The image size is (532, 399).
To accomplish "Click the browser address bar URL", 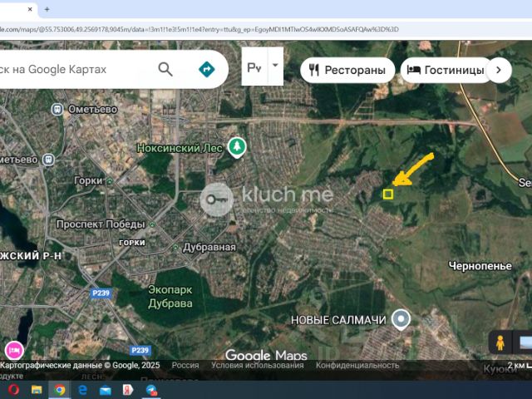I will tap(199, 30).
